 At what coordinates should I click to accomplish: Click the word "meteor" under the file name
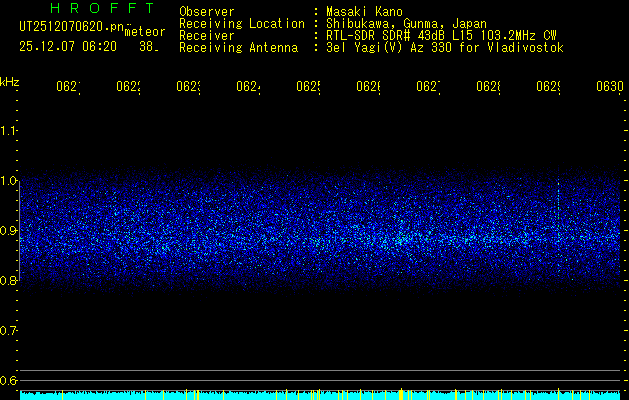pos(145,32)
